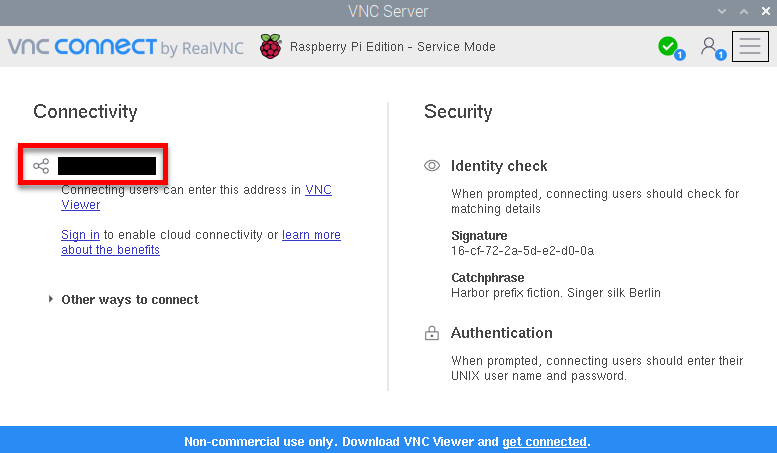Click the Non-commercial use only banner text
Screen dimensions: 777x453
[387, 442]
